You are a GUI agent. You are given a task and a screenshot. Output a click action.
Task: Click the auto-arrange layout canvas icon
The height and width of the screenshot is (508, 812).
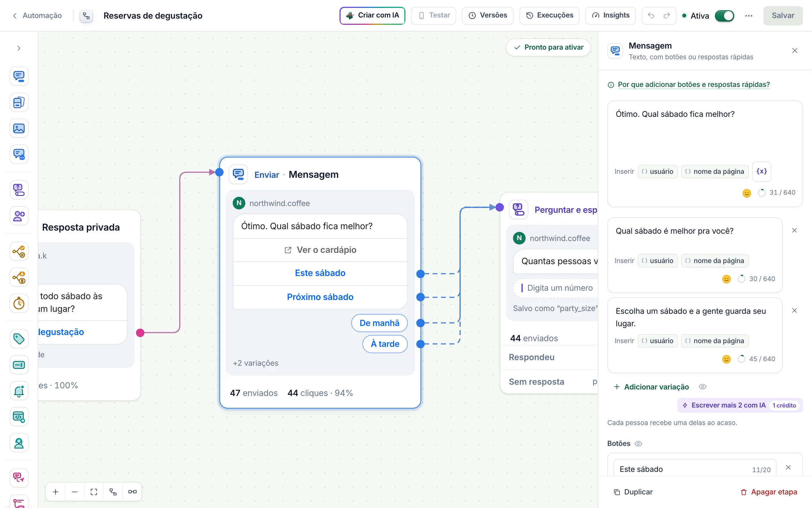point(113,492)
